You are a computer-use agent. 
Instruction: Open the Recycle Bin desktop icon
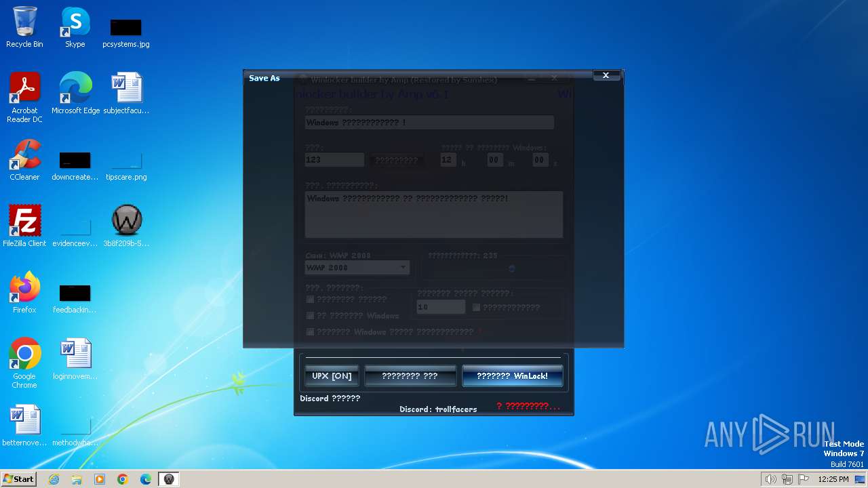pos(24,27)
